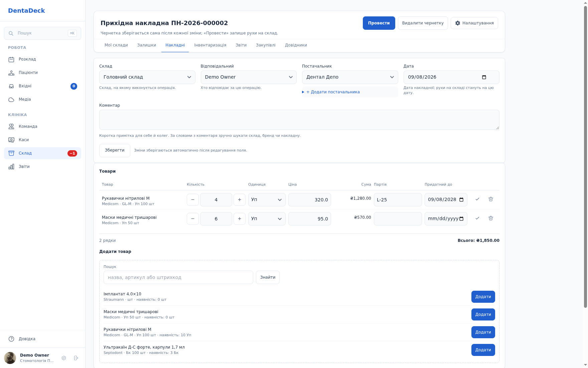Open the Інвентаризація tab

tap(210, 45)
